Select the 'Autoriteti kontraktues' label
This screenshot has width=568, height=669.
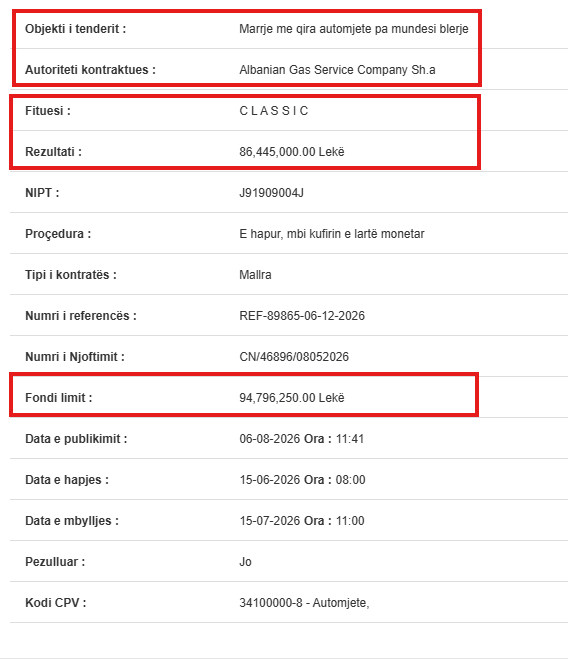point(90,70)
